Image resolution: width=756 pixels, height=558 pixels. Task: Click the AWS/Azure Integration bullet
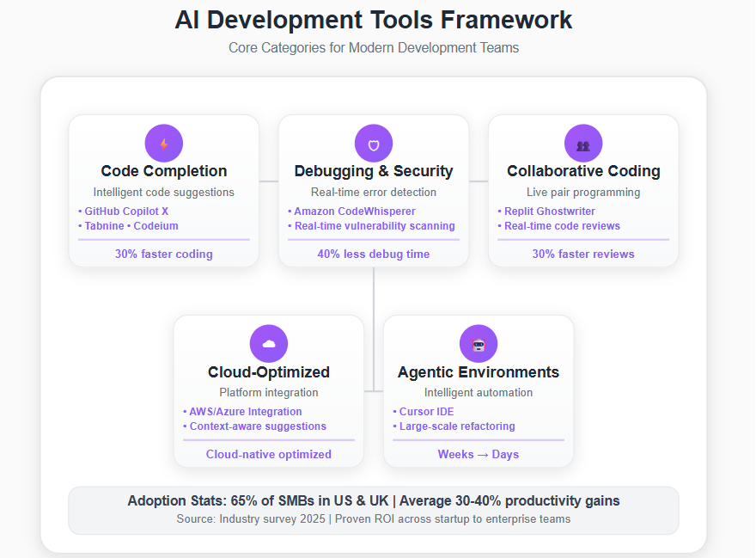tap(242, 412)
